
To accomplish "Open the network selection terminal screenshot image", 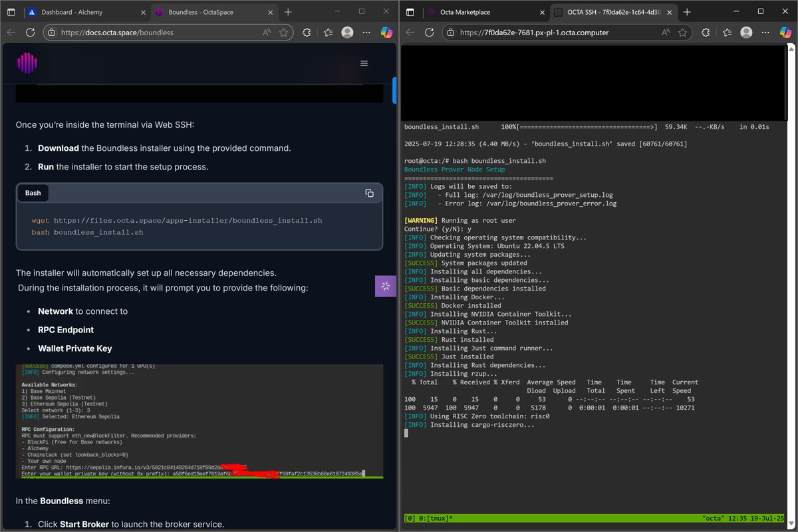I will pos(199,422).
